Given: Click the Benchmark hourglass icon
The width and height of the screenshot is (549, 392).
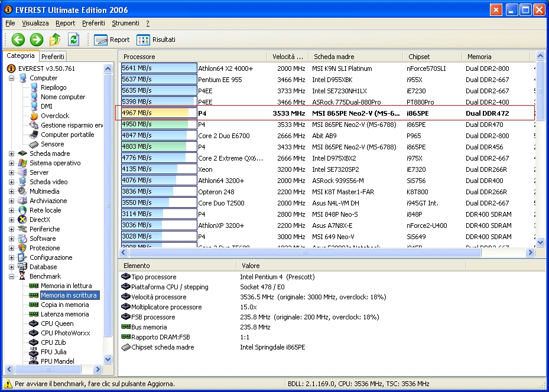Looking at the screenshot, I should 22,276.
